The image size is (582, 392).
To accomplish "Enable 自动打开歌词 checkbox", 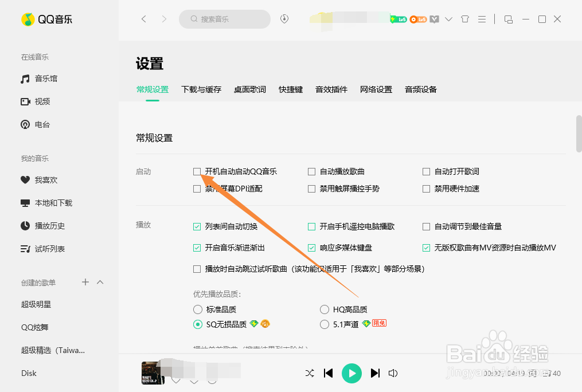I will [x=427, y=172].
